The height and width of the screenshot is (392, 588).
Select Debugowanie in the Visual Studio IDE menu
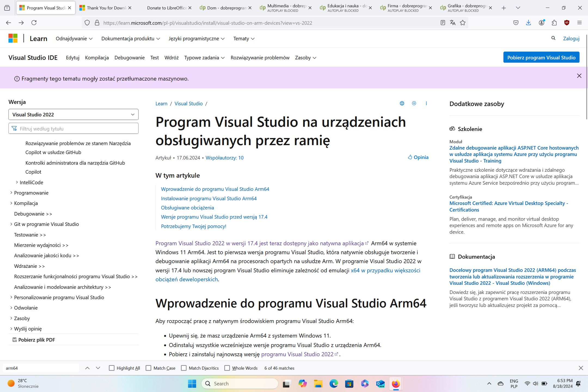129,57
